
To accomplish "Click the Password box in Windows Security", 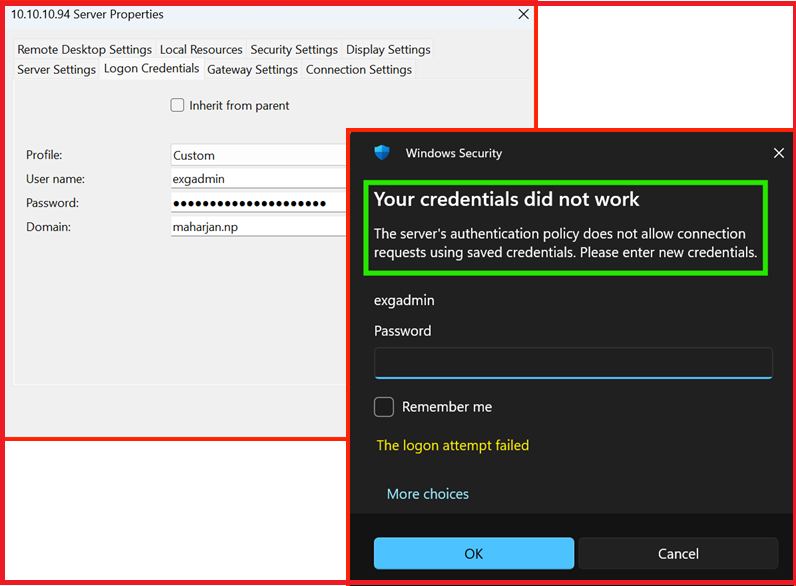I will coord(573,363).
